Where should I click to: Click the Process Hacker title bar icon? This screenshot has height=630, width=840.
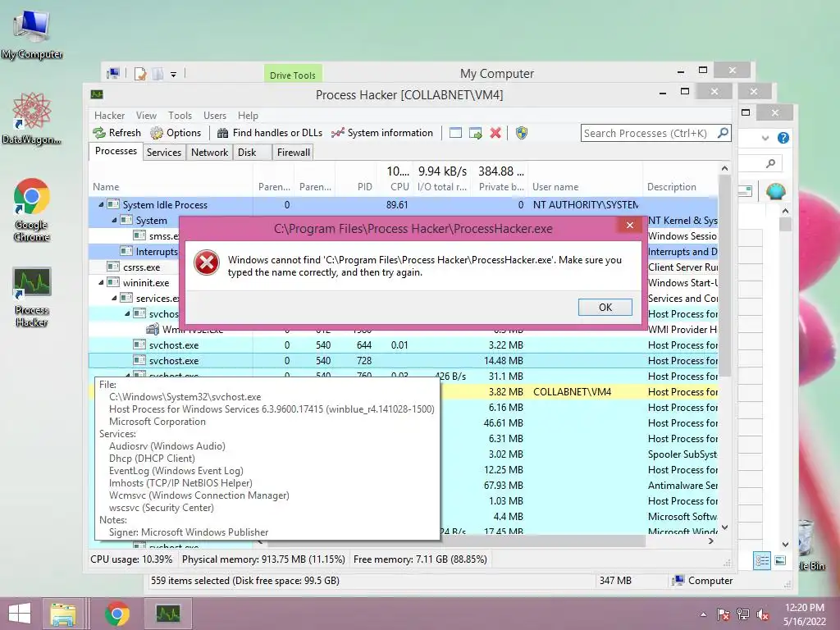pos(97,95)
